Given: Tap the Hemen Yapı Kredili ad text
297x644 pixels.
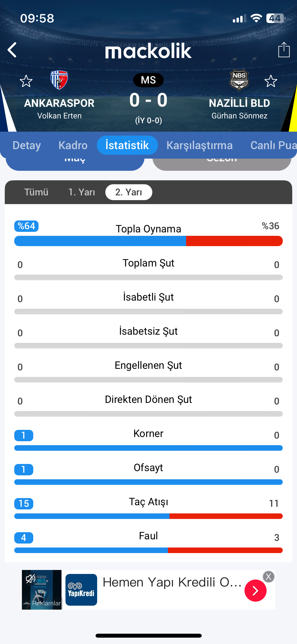Looking at the screenshot, I should point(172,582).
